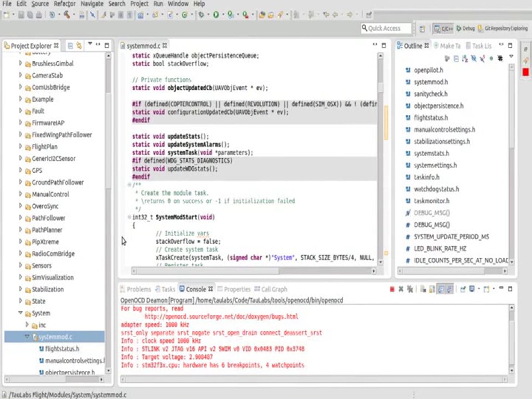Click the Pin Editor icon at toolbar end
This screenshot has height=399, width=532.
pos(369,15)
